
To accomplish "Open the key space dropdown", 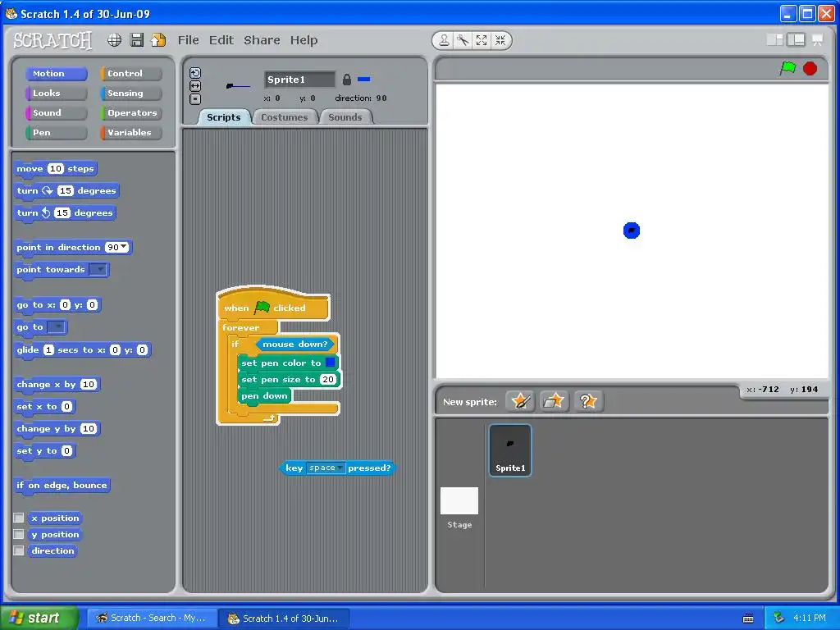I will [x=326, y=468].
